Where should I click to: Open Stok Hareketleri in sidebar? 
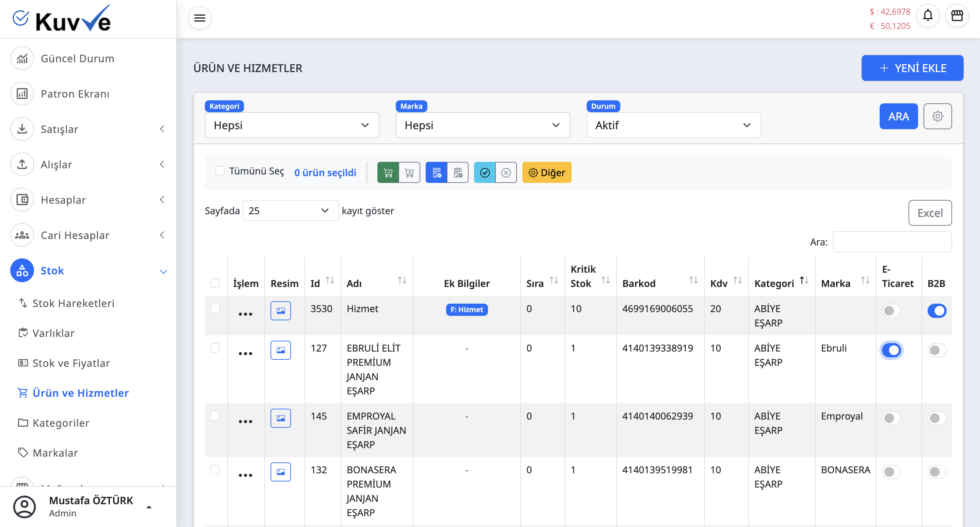click(x=73, y=303)
